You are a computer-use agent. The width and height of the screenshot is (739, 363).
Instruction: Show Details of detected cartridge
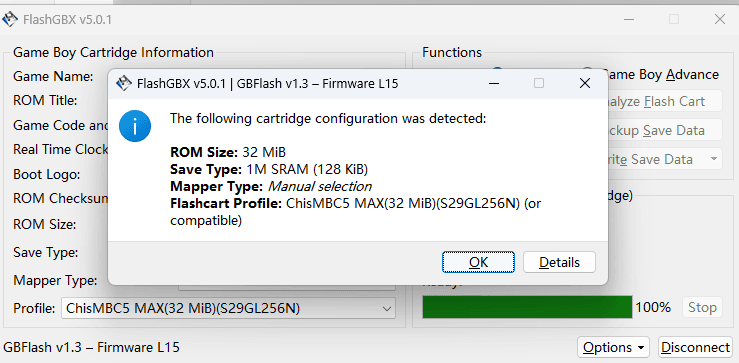pos(559,262)
